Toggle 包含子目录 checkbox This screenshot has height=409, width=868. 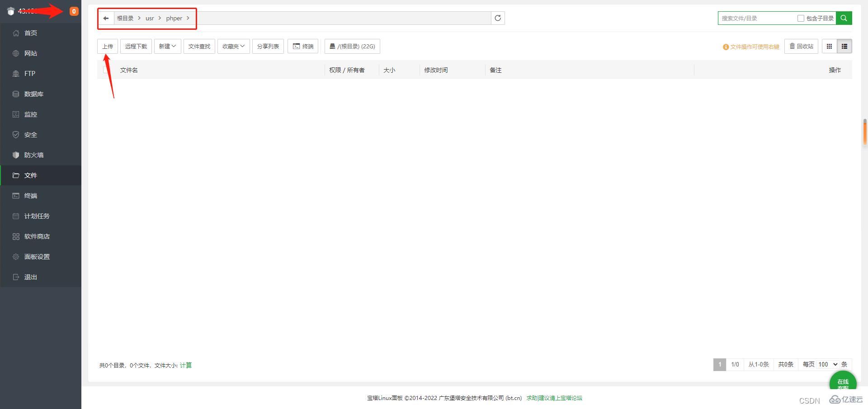tap(801, 18)
